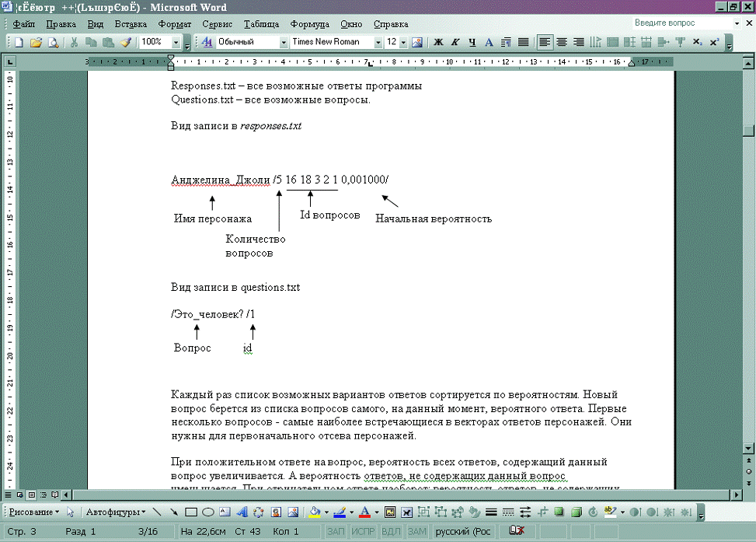
Task: Open the Таблица menu
Action: (261, 24)
